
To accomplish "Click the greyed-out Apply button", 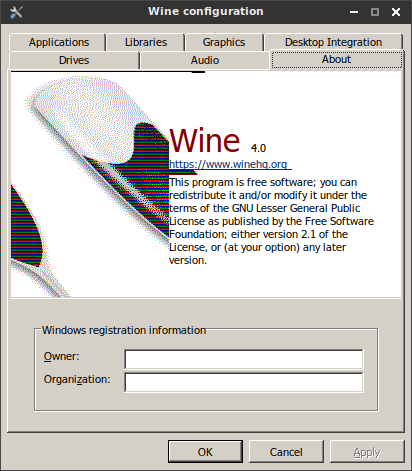I will point(367,452).
